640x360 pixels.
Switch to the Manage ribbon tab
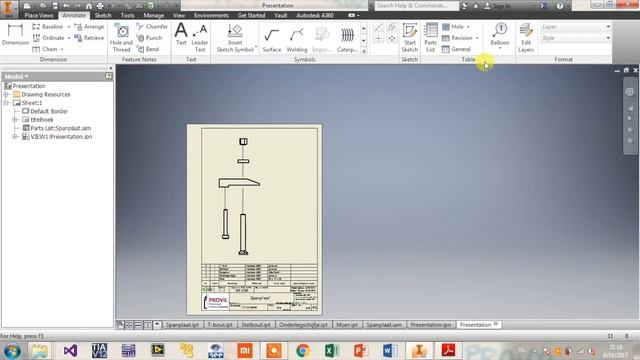153,15
